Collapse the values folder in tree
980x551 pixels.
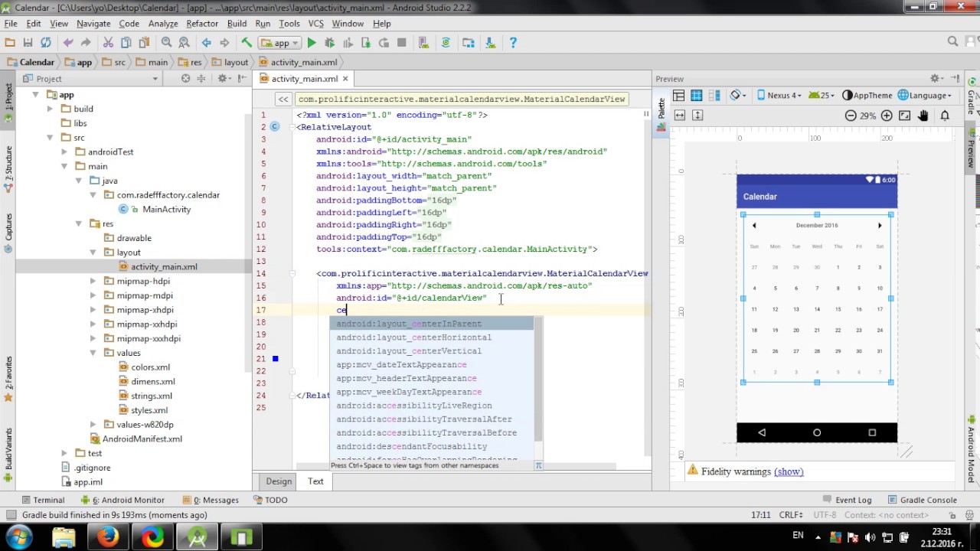coord(93,353)
